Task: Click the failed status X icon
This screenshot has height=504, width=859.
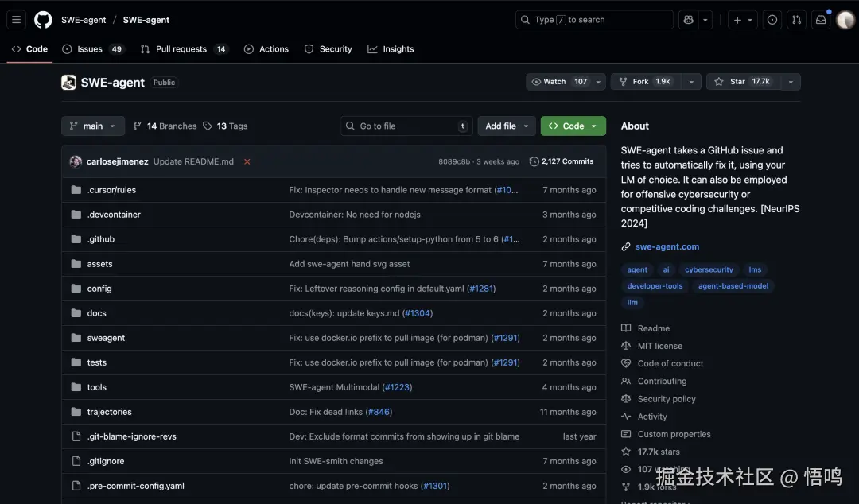Action: [247, 161]
